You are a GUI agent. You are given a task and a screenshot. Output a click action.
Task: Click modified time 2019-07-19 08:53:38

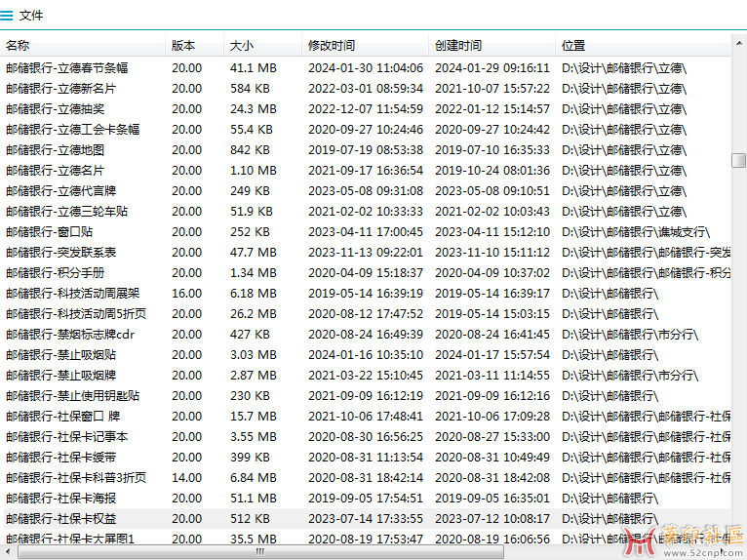(366, 150)
